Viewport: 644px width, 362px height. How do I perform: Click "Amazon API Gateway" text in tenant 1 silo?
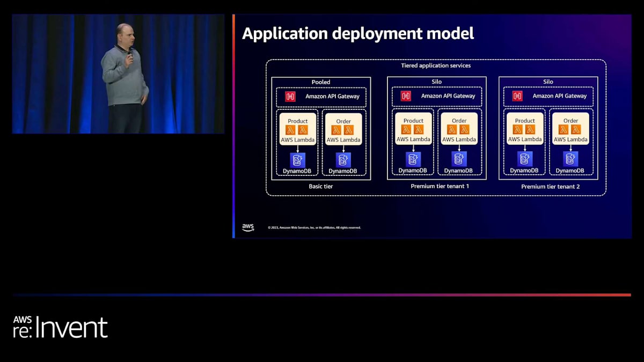pos(448,96)
